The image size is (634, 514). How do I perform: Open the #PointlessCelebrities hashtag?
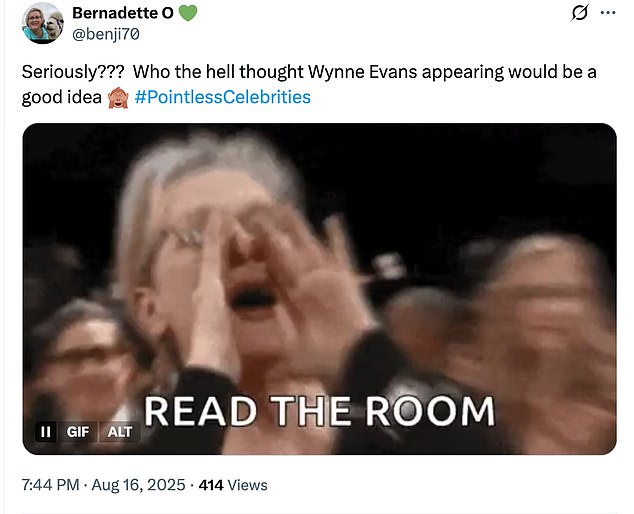coord(222,97)
